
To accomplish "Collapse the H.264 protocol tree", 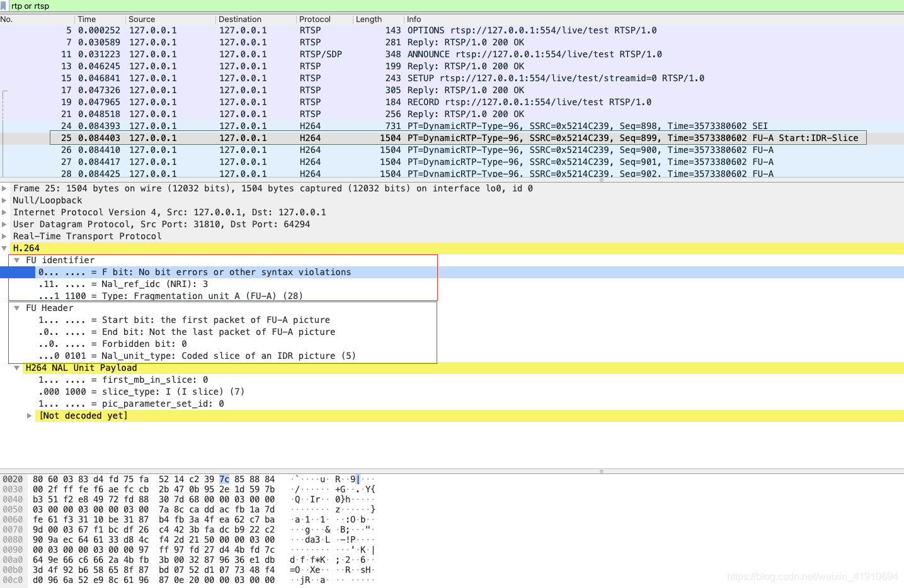I will pos(4,248).
